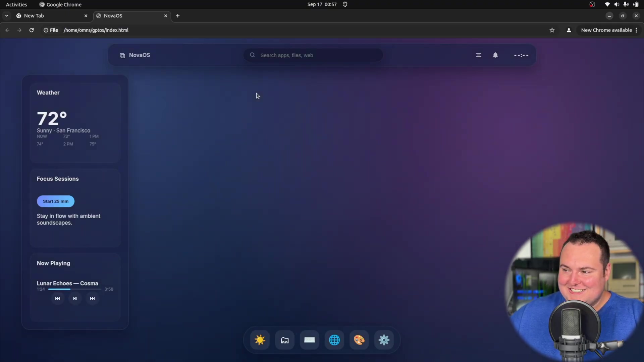Start a 25 min focus session
The image size is (644, 362).
coord(56,201)
